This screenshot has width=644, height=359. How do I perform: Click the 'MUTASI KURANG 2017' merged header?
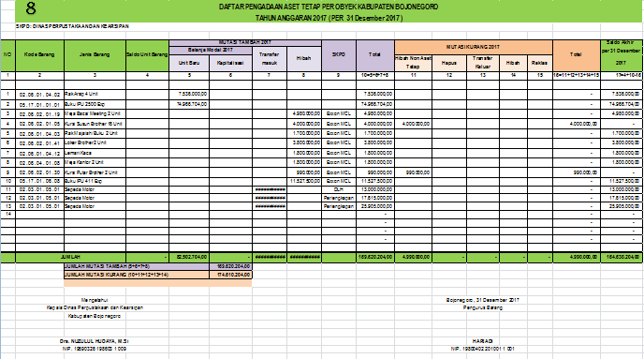coord(473,47)
